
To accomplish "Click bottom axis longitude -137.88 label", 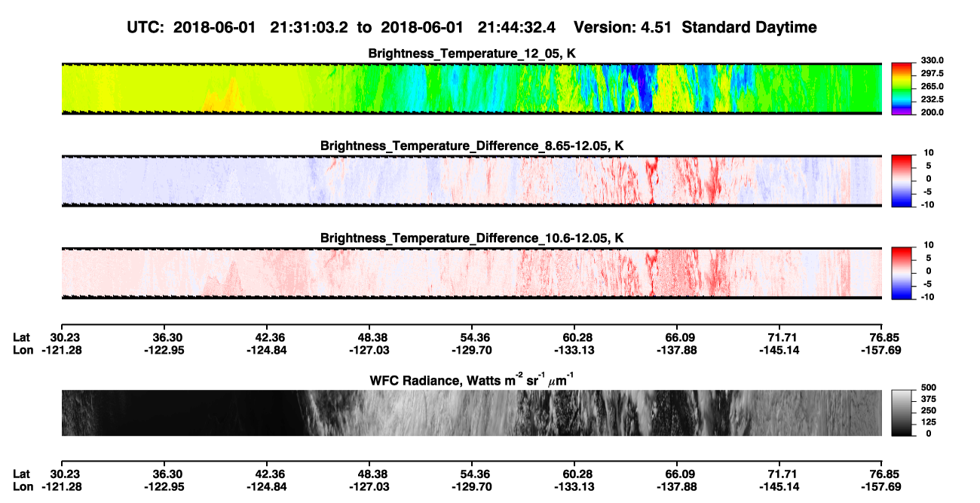I will [x=678, y=486].
